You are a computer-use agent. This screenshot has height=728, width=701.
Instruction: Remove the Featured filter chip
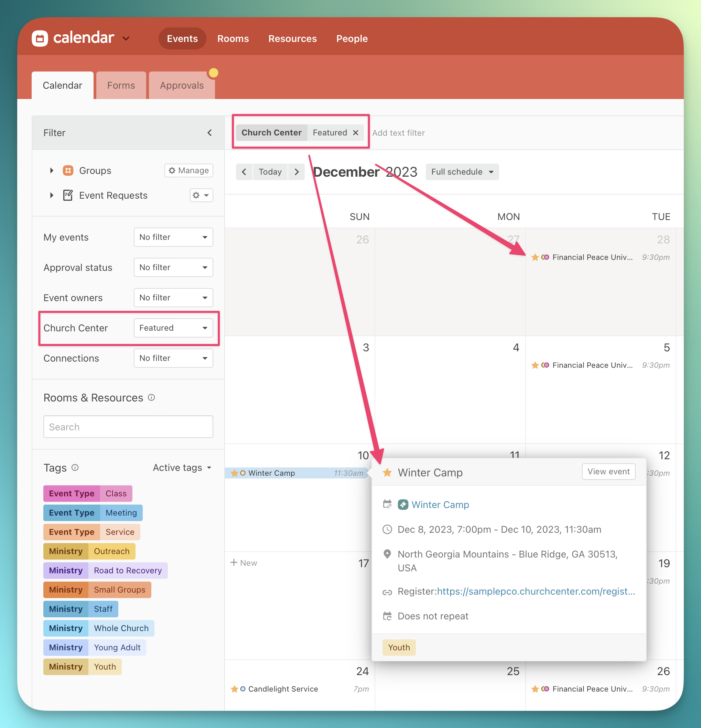[x=355, y=133]
